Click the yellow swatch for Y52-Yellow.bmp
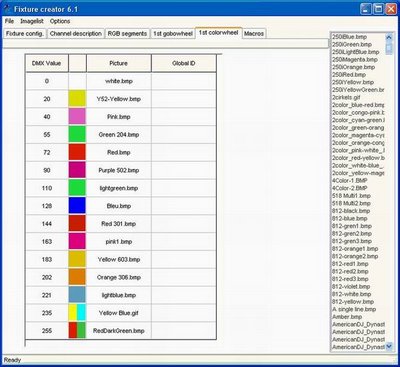Screen dimensions: 400x367 (77, 99)
